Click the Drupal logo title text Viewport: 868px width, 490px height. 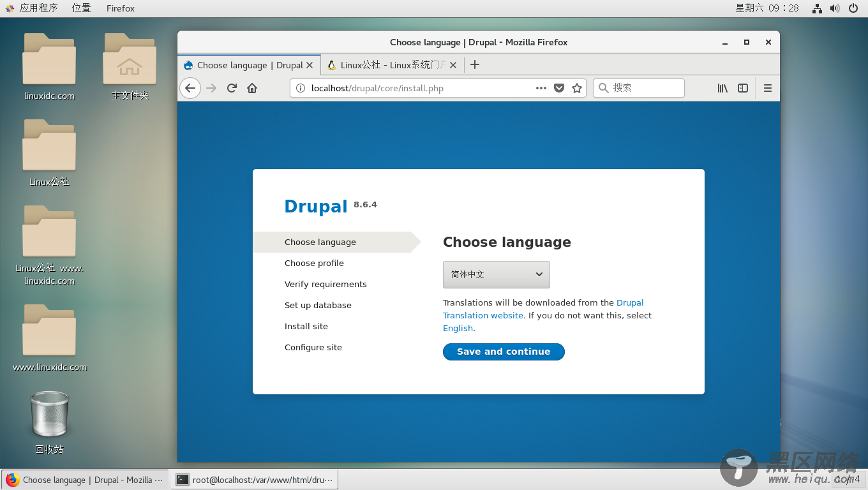(316, 206)
